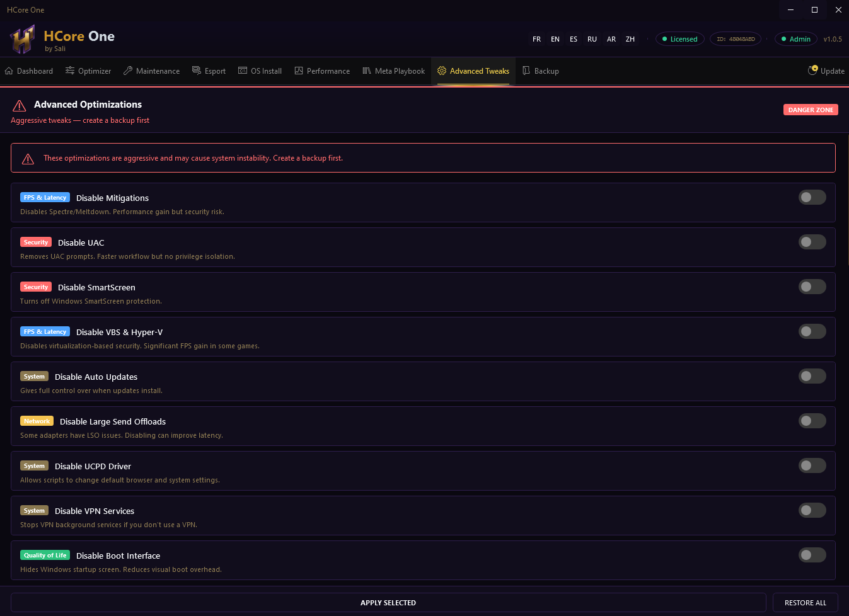The height and width of the screenshot is (616, 849).
Task: Toggle Disable Boot Interface on
Action: tap(812, 555)
